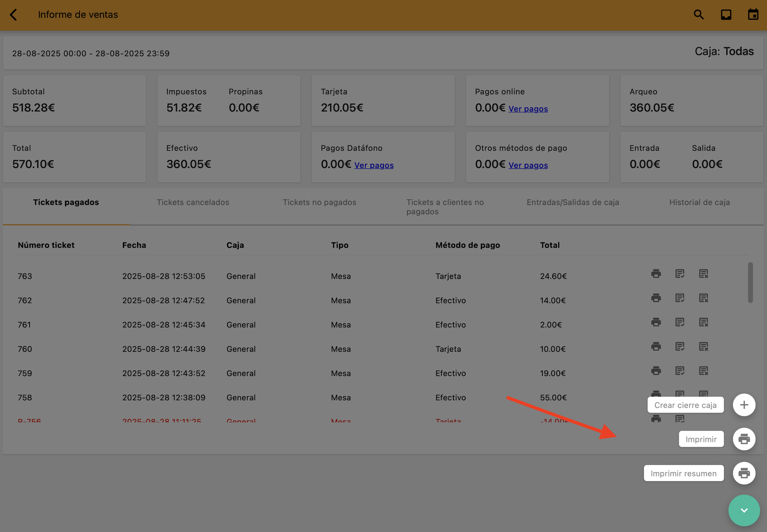Switch to Tickets cancelados tab
The height and width of the screenshot is (532, 767).
tap(193, 202)
